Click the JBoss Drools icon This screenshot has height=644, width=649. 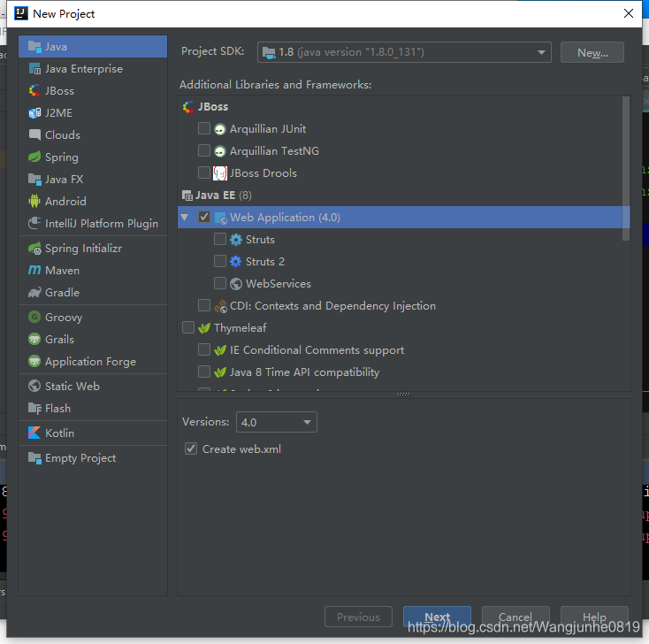click(220, 173)
